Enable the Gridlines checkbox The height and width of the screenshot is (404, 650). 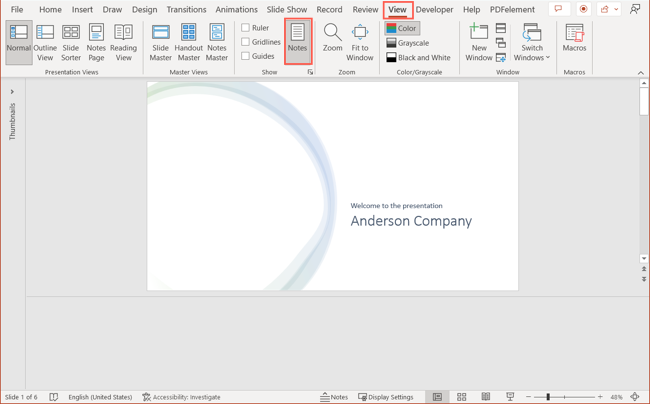pyautogui.click(x=245, y=42)
